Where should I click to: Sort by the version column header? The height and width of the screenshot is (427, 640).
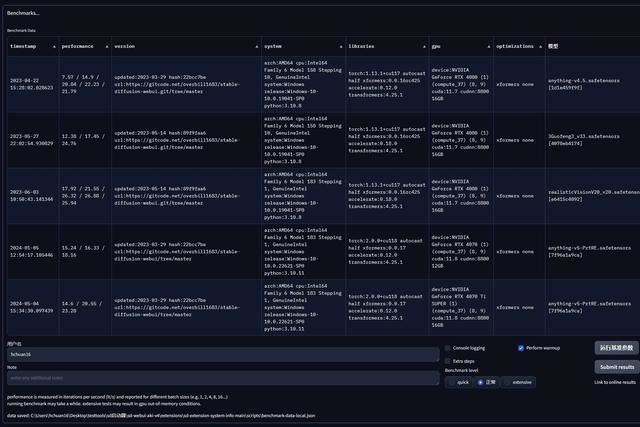point(125,46)
